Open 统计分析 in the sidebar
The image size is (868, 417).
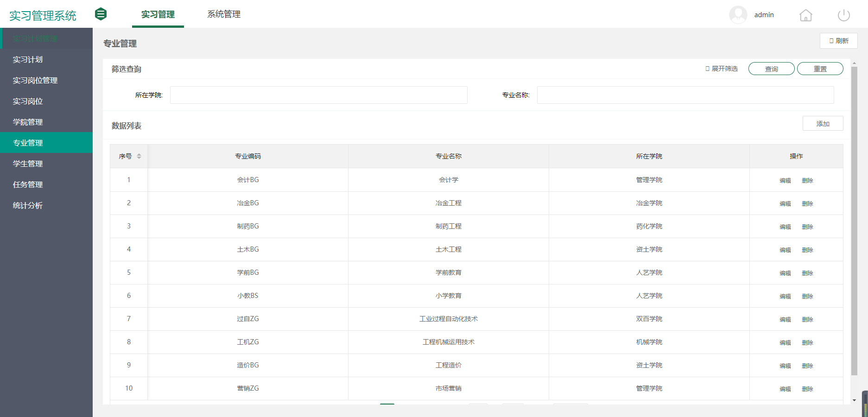pyautogui.click(x=46, y=205)
